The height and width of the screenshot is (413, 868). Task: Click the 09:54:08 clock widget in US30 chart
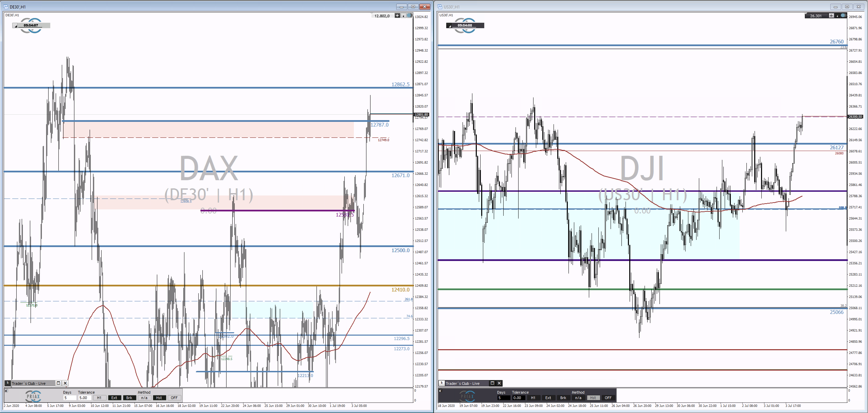pyautogui.click(x=465, y=25)
